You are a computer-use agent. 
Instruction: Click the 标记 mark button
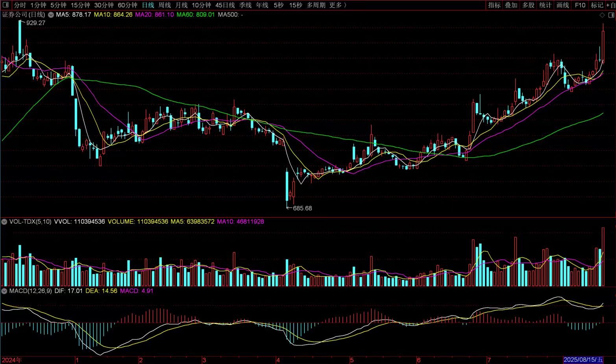tap(597, 5)
